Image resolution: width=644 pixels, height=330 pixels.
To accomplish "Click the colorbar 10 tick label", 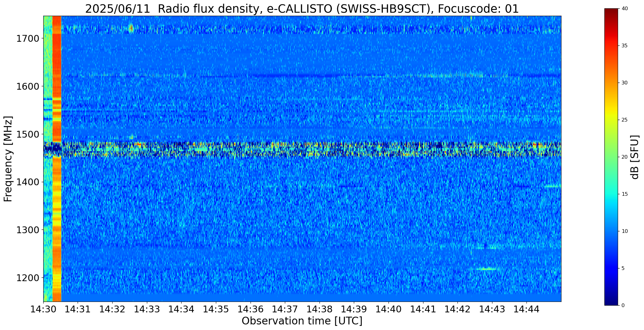I will point(625,231).
